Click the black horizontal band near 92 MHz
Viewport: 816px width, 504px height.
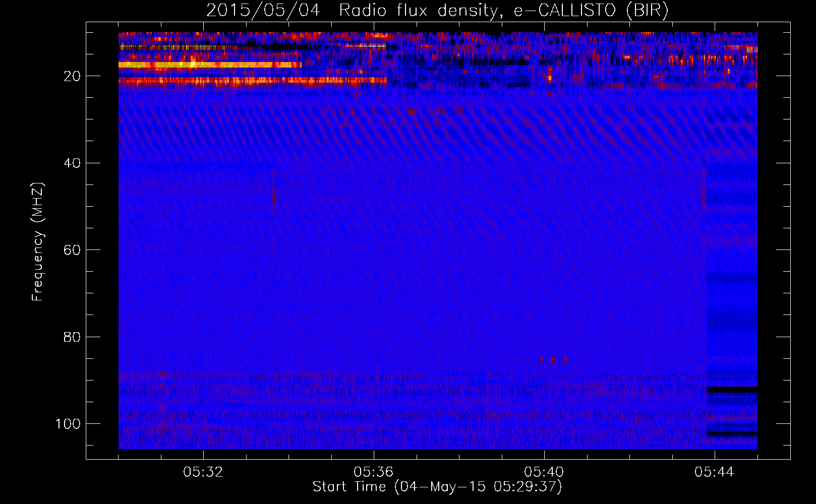tap(732, 390)
